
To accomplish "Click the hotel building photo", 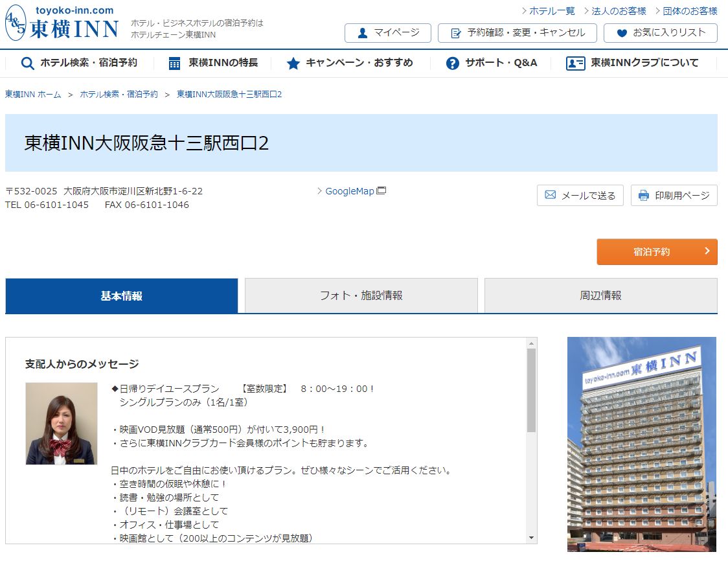I will (x=641, y=444).
